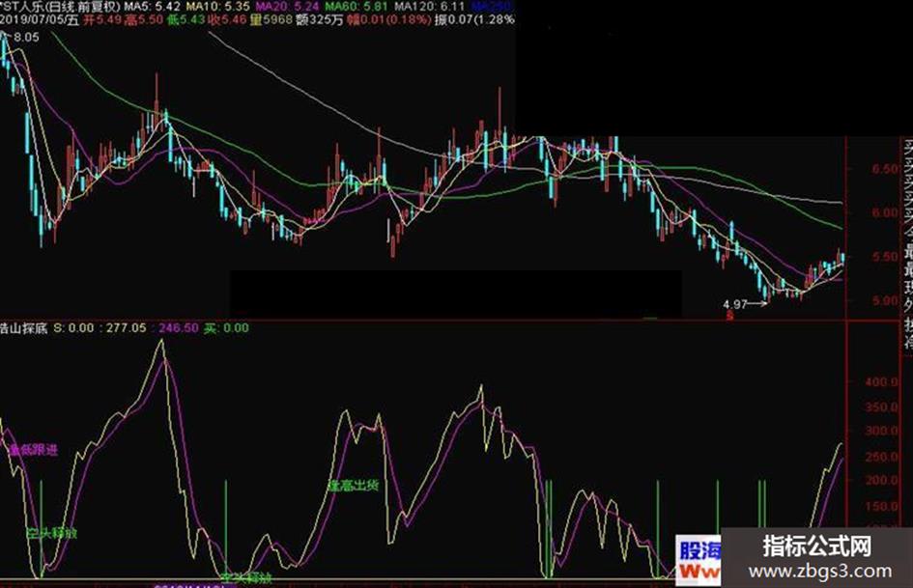Click the 指标公式网 site title
Viewport: 913px width, 588px height.
817,546
